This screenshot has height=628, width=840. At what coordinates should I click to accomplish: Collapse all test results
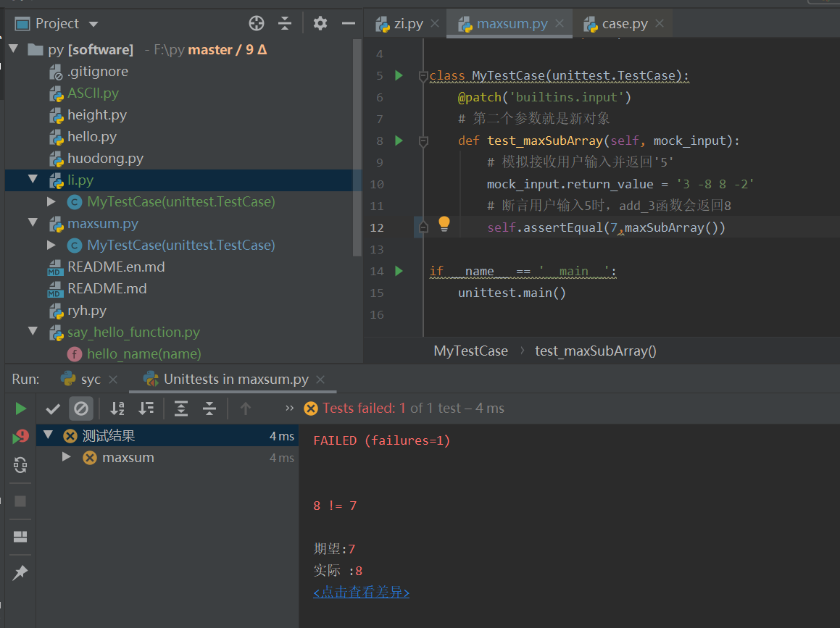209,409
